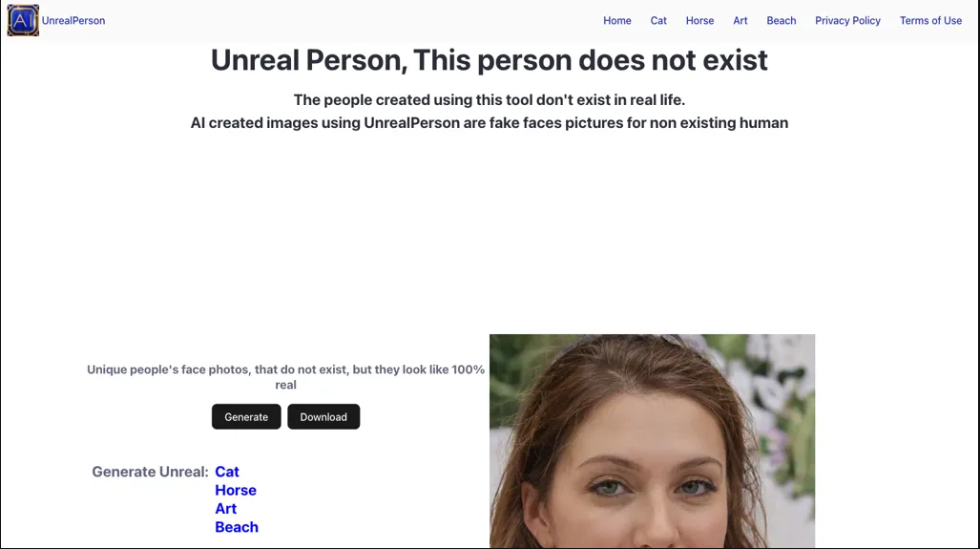
Task: Click the 'Generate Unreal:' label text
Action: coord(150,472)
